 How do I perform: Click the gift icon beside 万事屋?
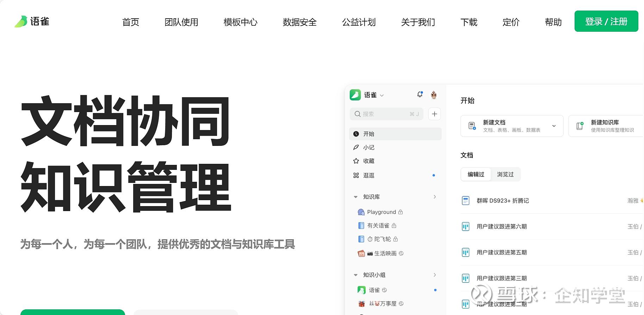361,304
